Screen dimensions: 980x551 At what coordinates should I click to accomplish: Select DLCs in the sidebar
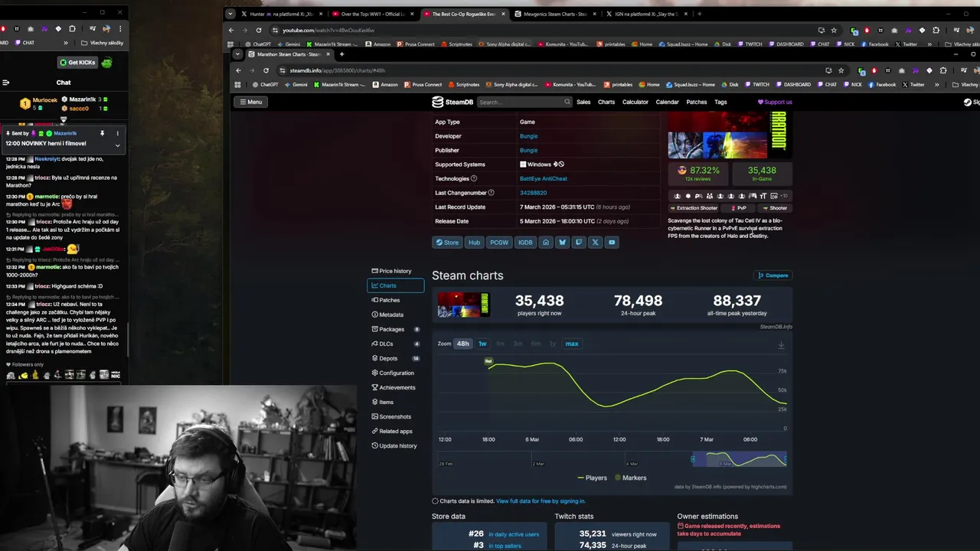395,344
